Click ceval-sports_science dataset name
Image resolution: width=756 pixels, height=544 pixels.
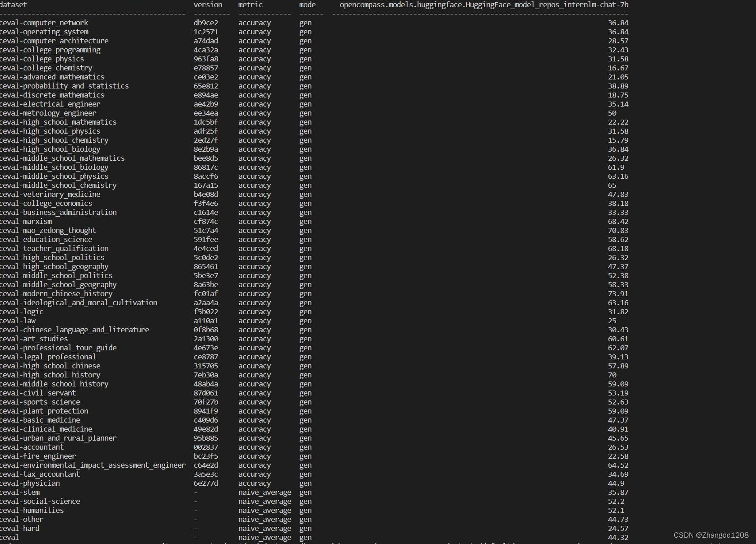coord(40,402)
